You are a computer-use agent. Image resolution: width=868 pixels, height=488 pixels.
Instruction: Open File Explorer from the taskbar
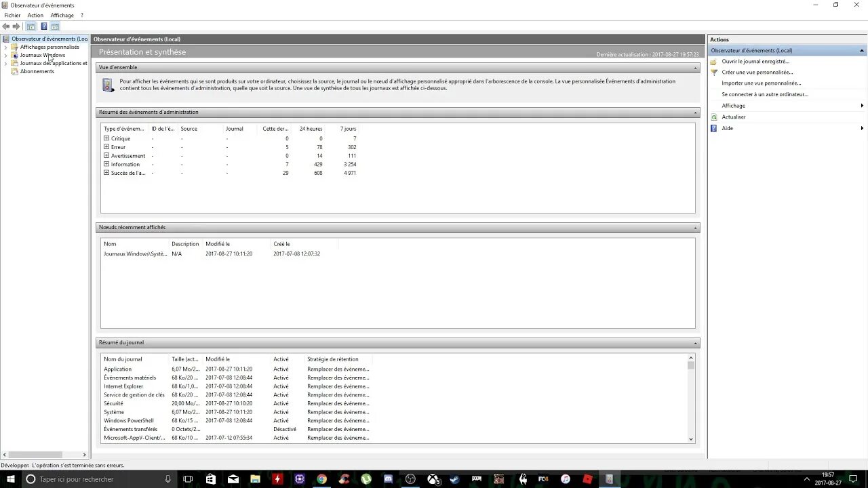pyautogui.click(x=255, y=479)
